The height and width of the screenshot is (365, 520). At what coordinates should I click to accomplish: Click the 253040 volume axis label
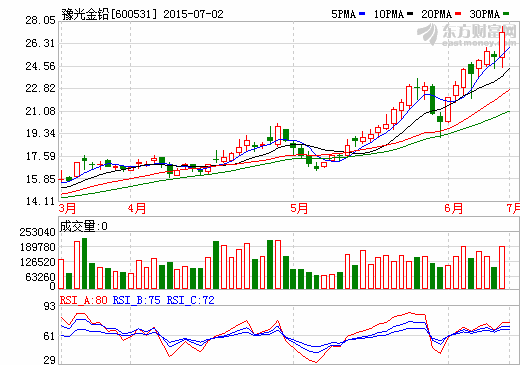tap(37, 232)
